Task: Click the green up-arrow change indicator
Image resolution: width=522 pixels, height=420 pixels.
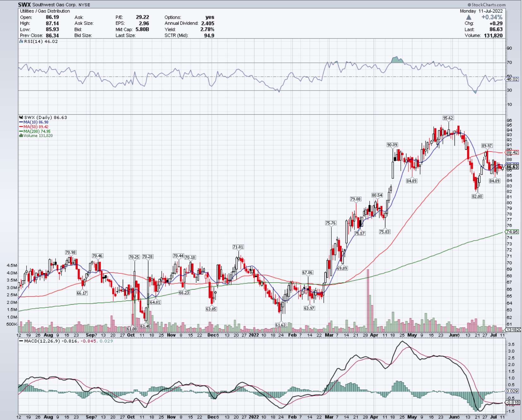Action: 469,17
